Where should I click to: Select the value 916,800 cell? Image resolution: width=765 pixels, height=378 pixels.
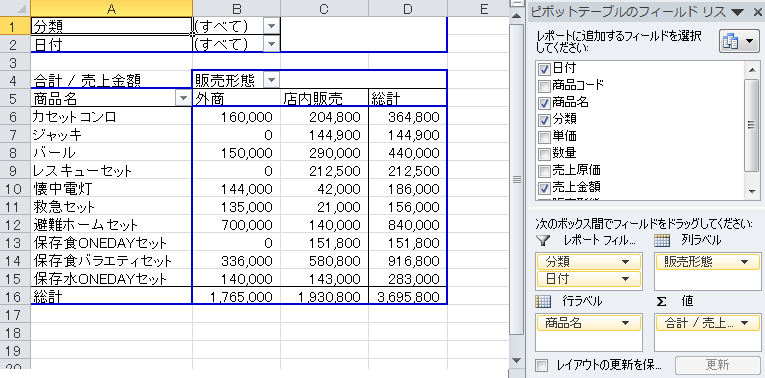coord(408,260)
